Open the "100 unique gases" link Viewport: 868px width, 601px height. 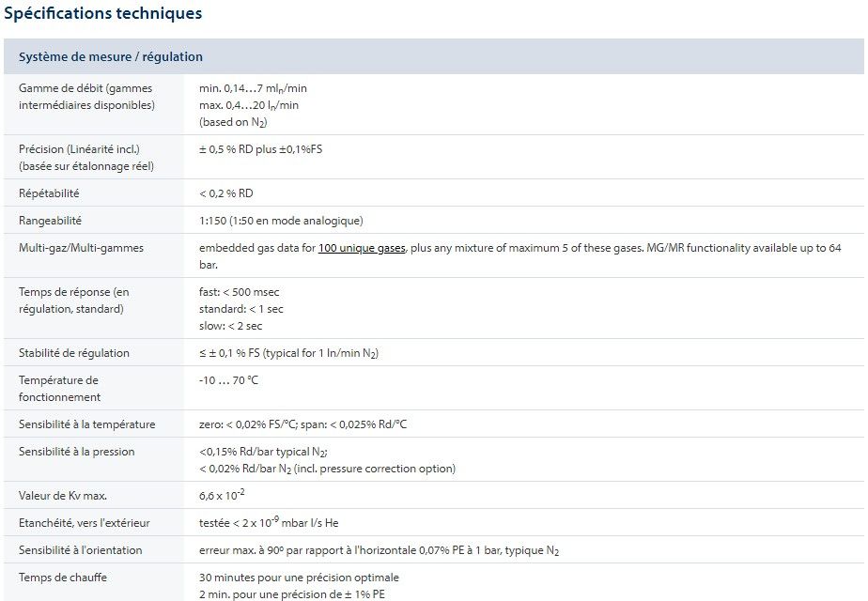pyautogui.click(x=362, y=248)
